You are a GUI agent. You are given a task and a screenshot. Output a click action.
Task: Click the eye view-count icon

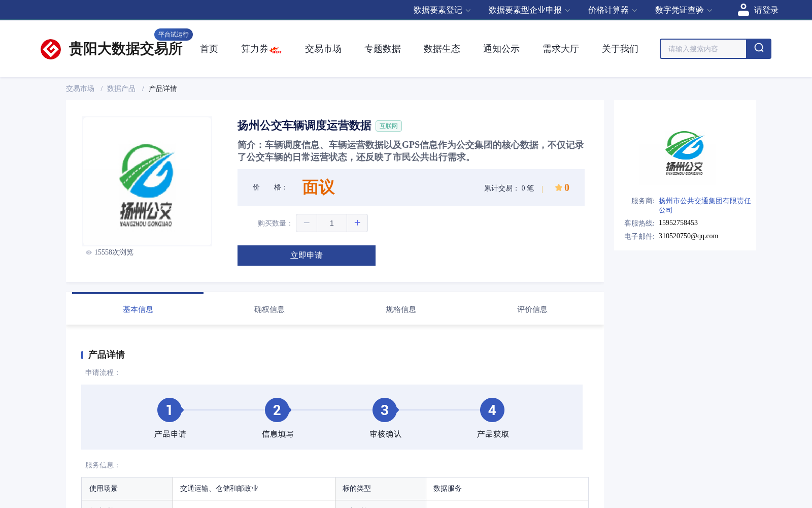coord(89,252)
